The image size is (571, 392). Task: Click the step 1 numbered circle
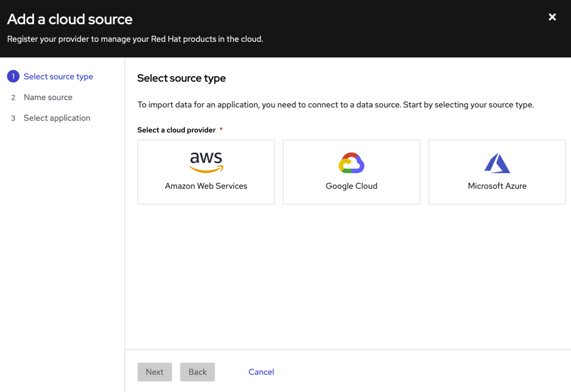click(13, 76)
